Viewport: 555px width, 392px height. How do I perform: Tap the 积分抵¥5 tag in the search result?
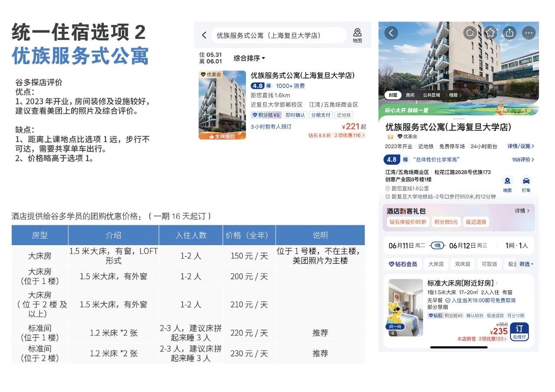click(x=267, y=115)
